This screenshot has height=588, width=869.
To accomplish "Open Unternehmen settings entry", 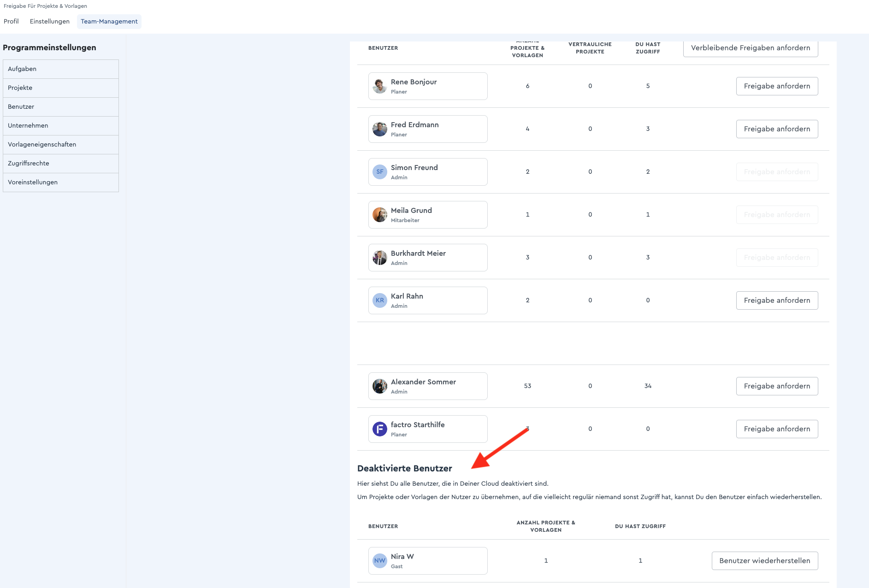I will 61,126.
